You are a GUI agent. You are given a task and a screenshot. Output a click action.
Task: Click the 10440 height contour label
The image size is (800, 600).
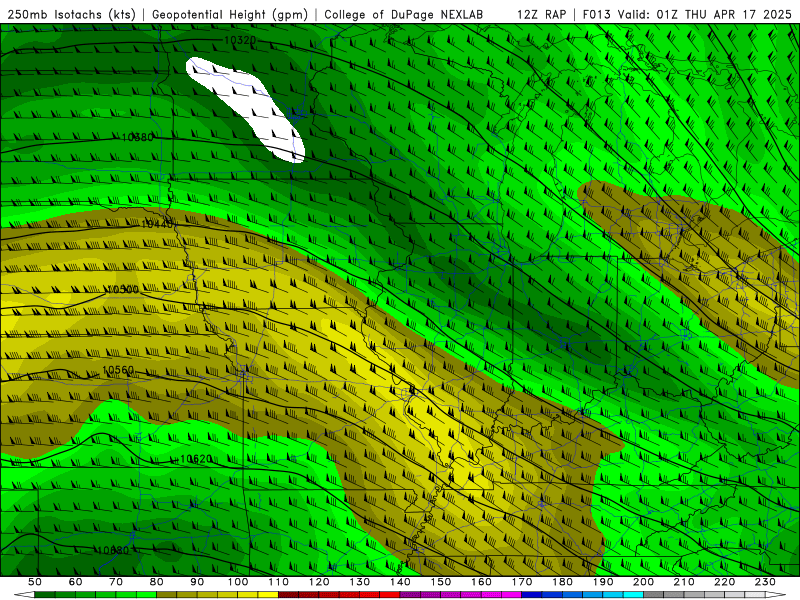point(157,223)
